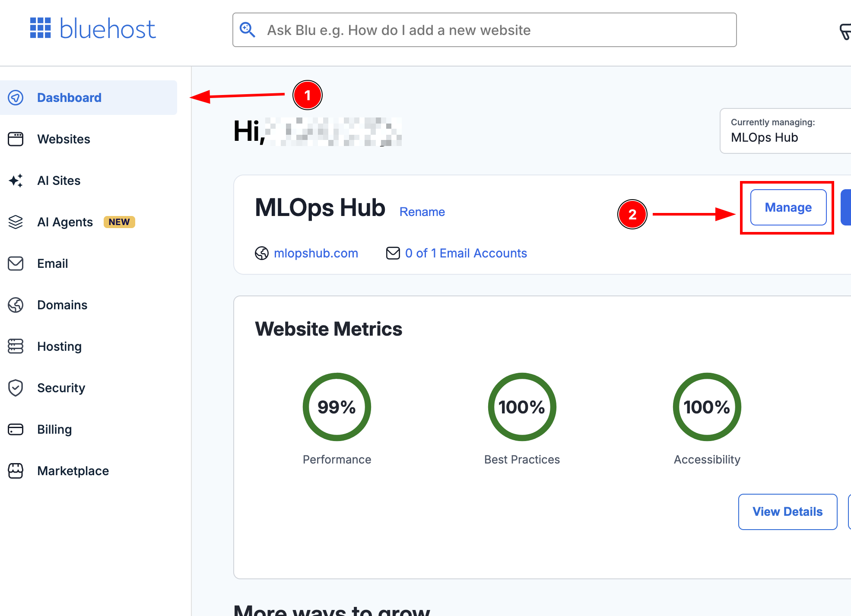
Task: Open the Email section
Action: 52,264
